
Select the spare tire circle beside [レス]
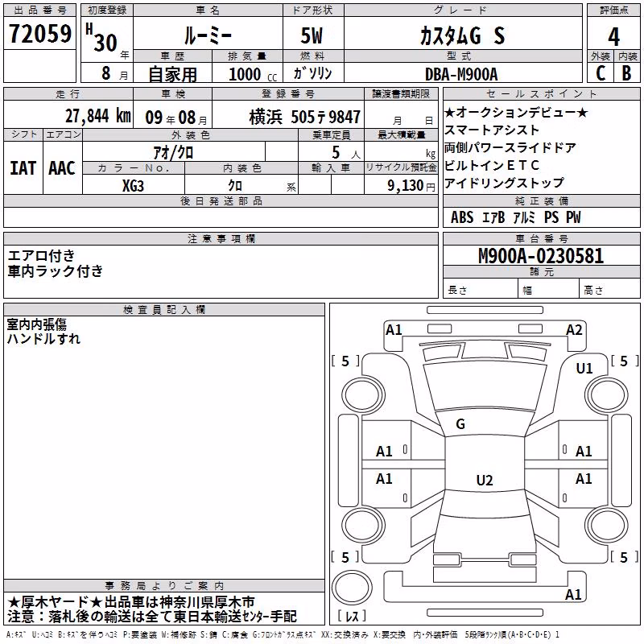(352, 588)
